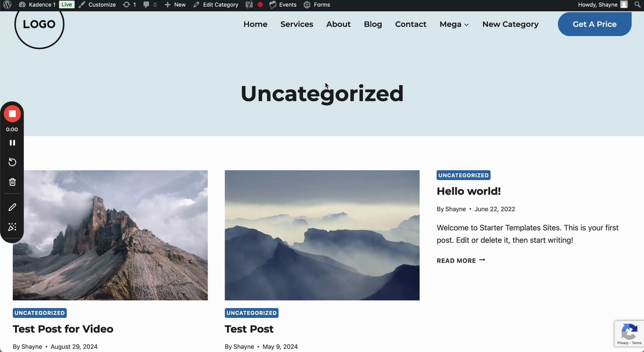Click Uncategorized badge above Test Post

click(251, 313)
